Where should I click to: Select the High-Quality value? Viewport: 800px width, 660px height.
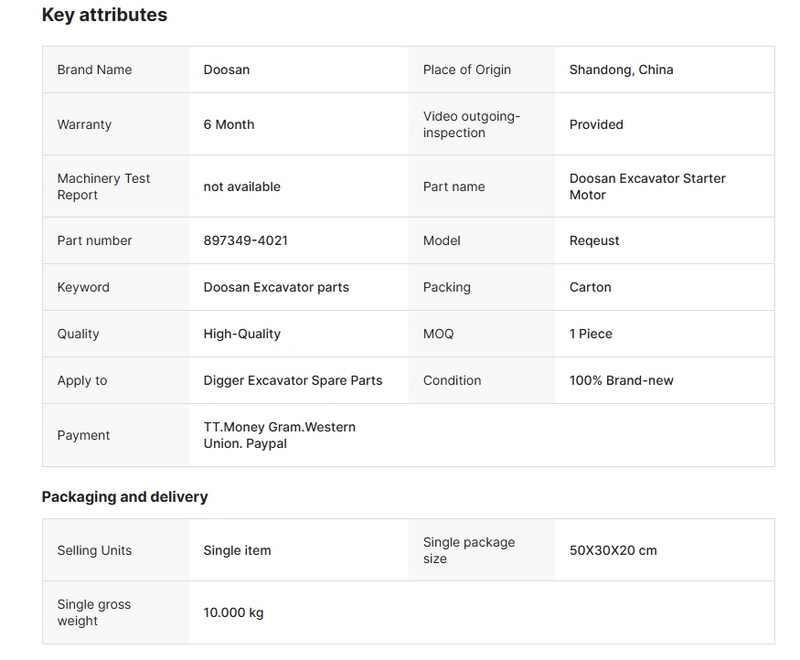(x=242, y=334)
